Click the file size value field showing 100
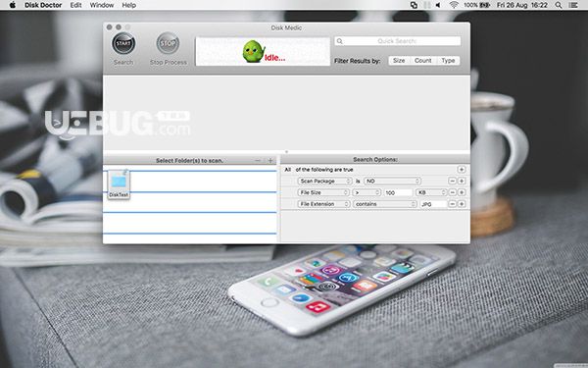 point(398,192)
